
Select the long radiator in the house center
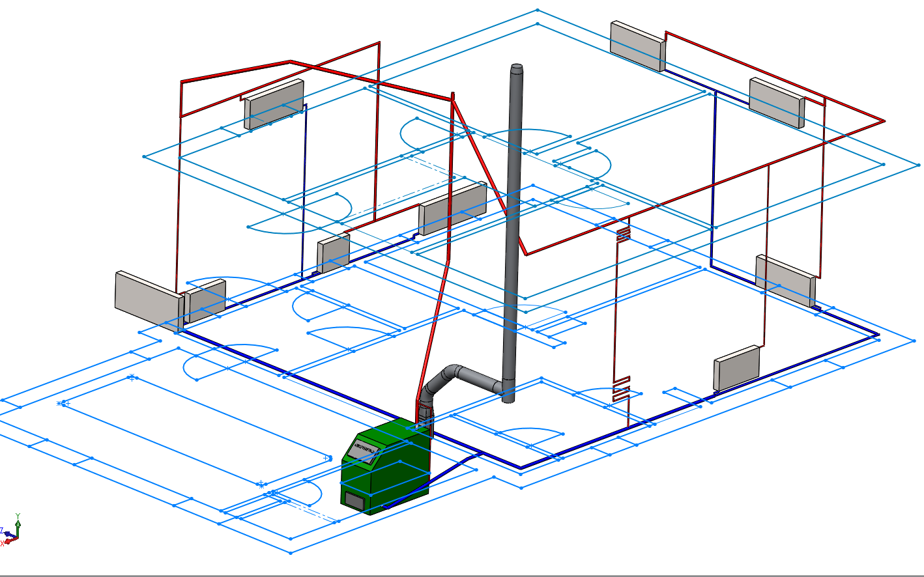[453, 208]
